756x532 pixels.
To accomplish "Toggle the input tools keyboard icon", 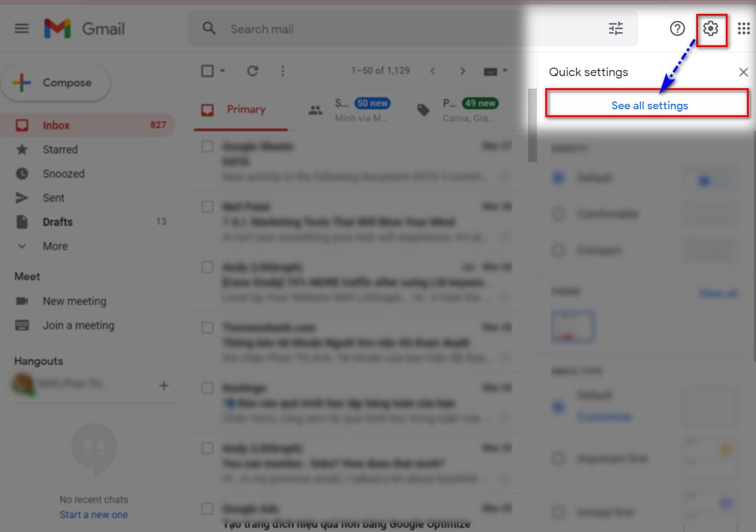I will [x=490, y=71].
